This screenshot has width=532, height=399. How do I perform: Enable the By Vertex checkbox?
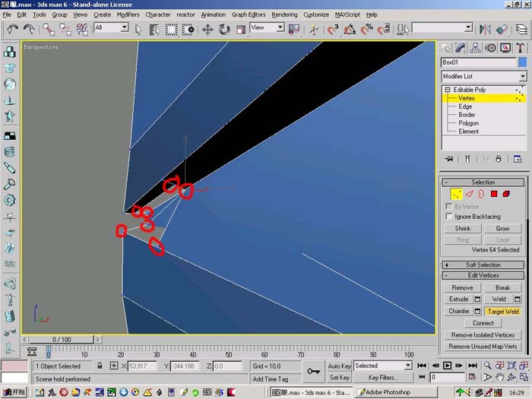tap(449, 206)
